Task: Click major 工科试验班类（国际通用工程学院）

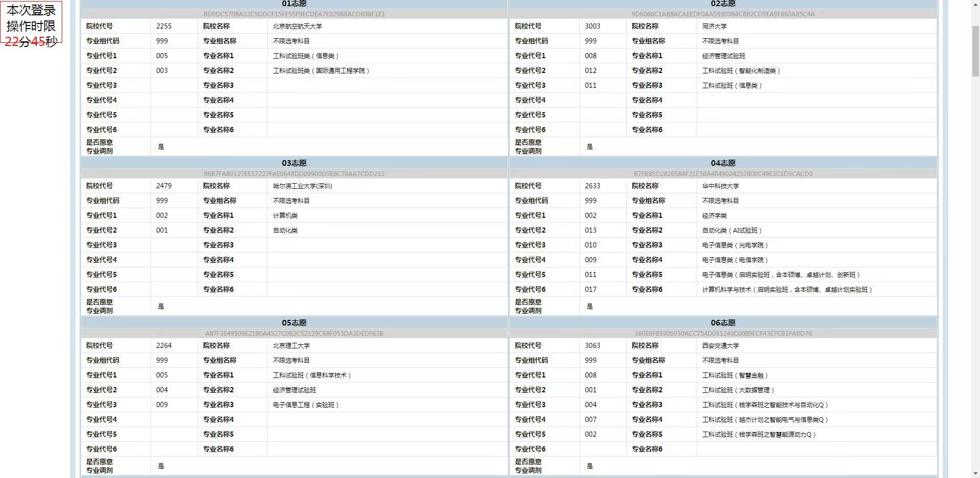Action: point(322,70)
